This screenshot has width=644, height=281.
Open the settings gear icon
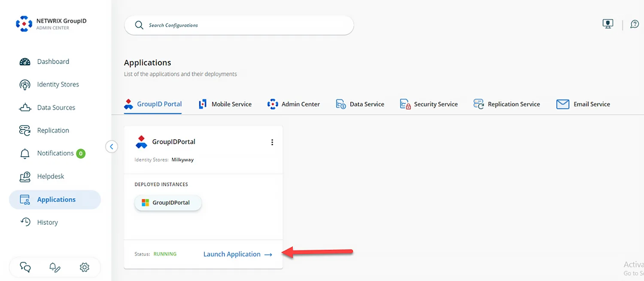point(85,268)
